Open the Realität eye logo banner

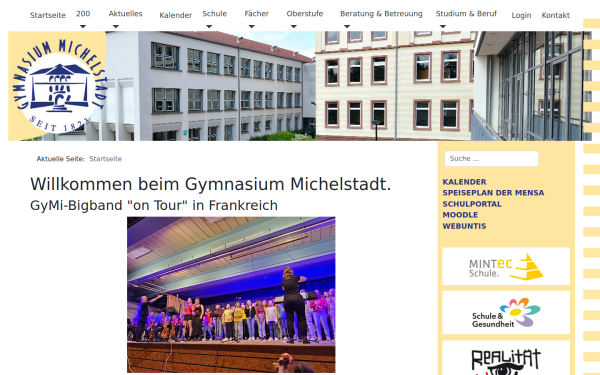[506, 358]
